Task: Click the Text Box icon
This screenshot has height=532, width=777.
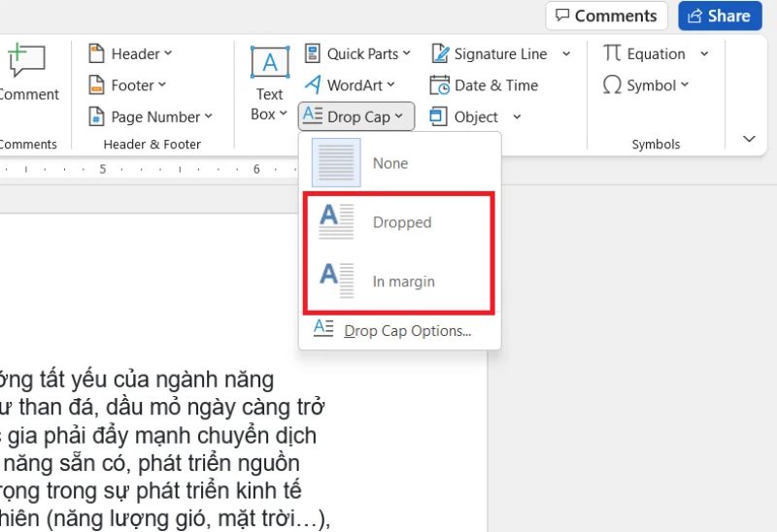Action: 270,62
